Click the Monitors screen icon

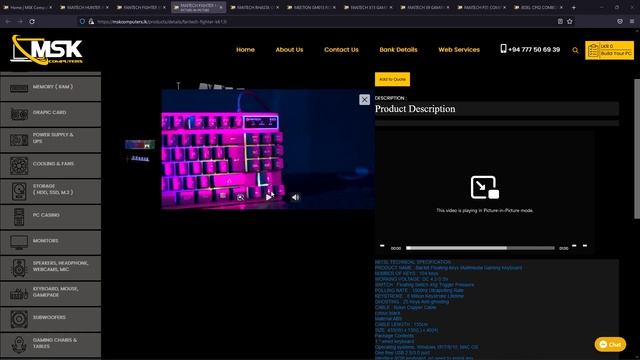(x=19, y=242)
